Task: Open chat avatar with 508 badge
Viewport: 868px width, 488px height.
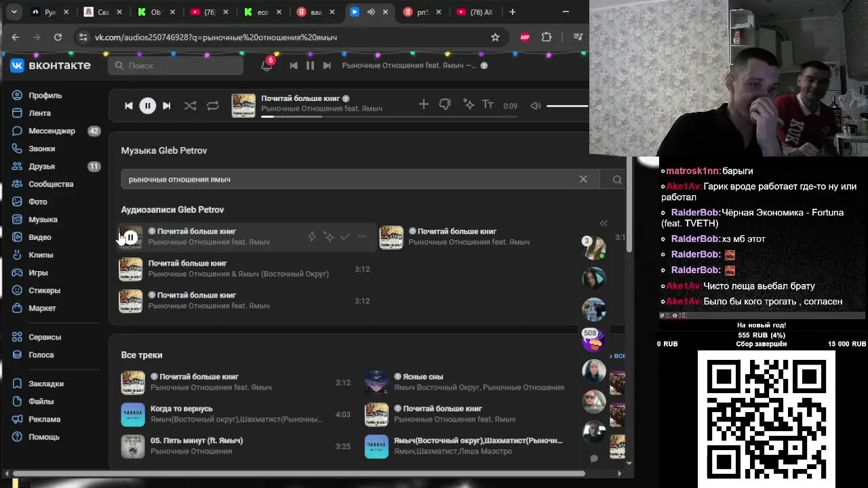Action: tap(593, 340)
